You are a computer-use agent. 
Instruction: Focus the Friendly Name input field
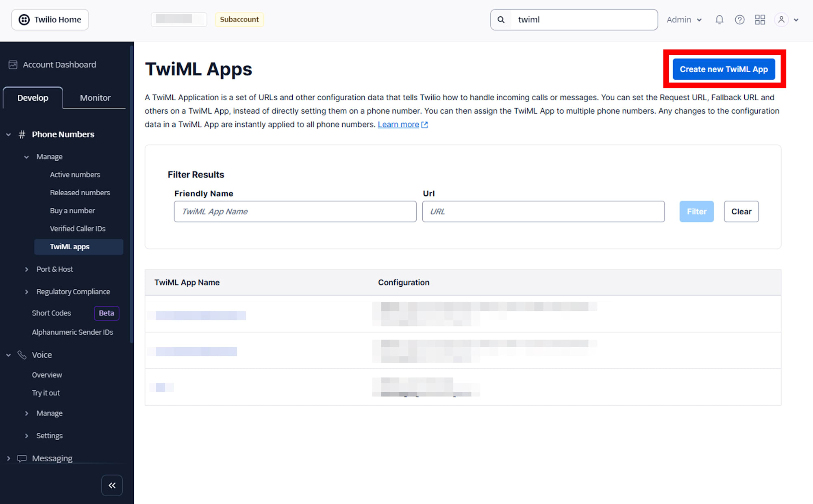click(295, 212)
